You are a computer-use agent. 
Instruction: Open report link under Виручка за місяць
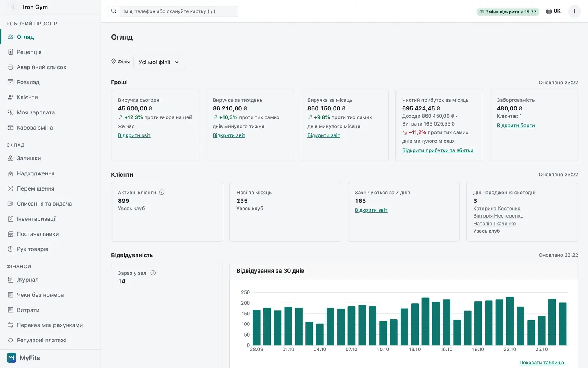324,135
